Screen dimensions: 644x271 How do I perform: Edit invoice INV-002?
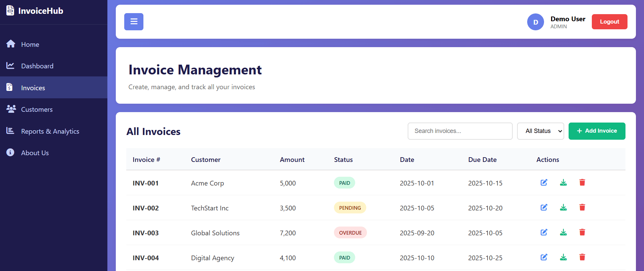[544, 207]
